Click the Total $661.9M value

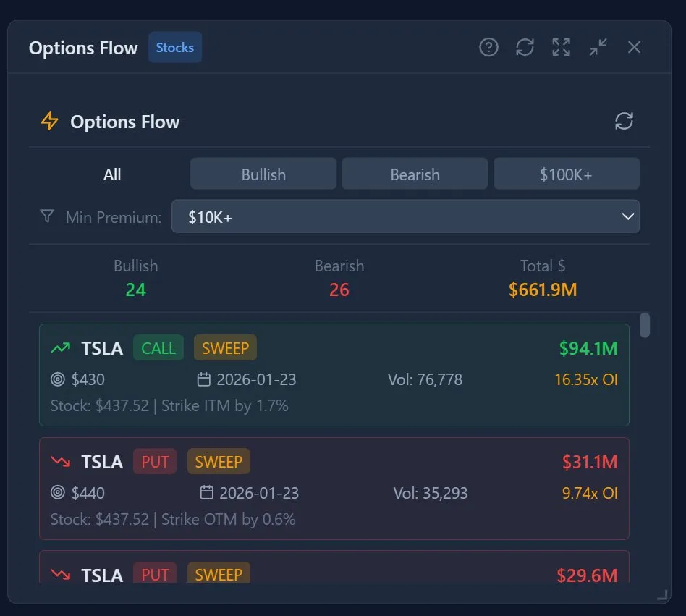click(543, 290)
